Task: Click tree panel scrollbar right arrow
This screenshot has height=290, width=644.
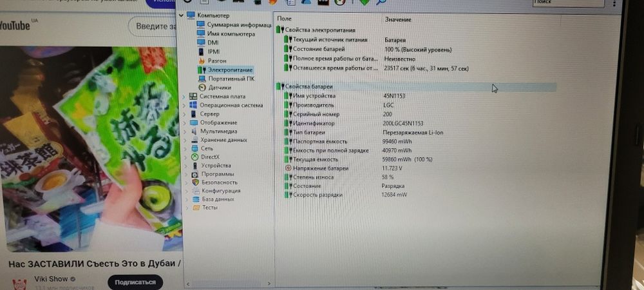Action: 269,284
